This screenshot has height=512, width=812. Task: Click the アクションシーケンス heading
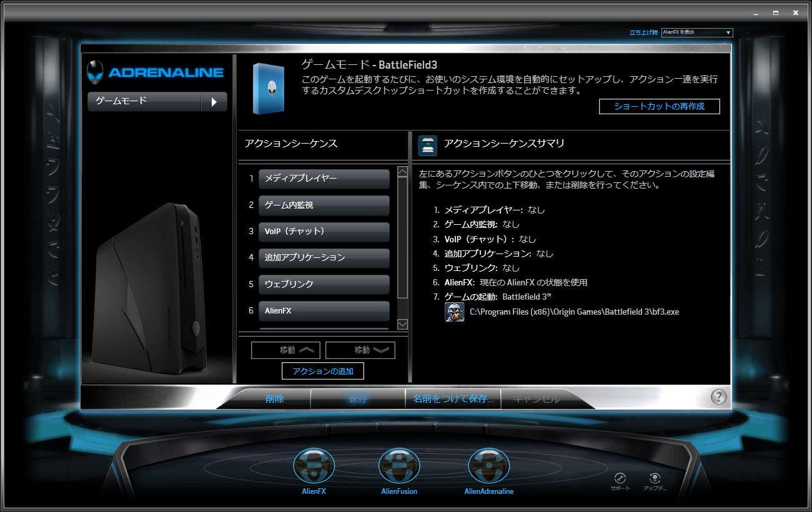point(291,144)
